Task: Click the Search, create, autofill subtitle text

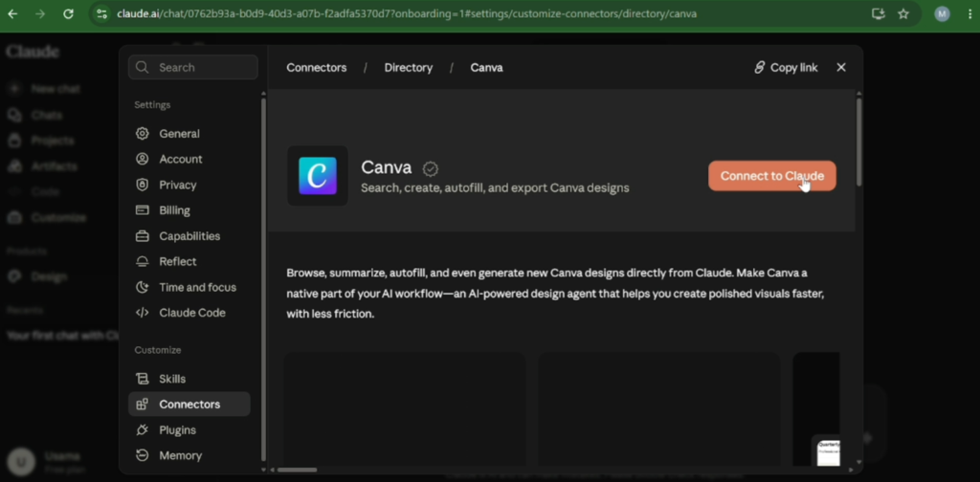Action: [495, 188]
